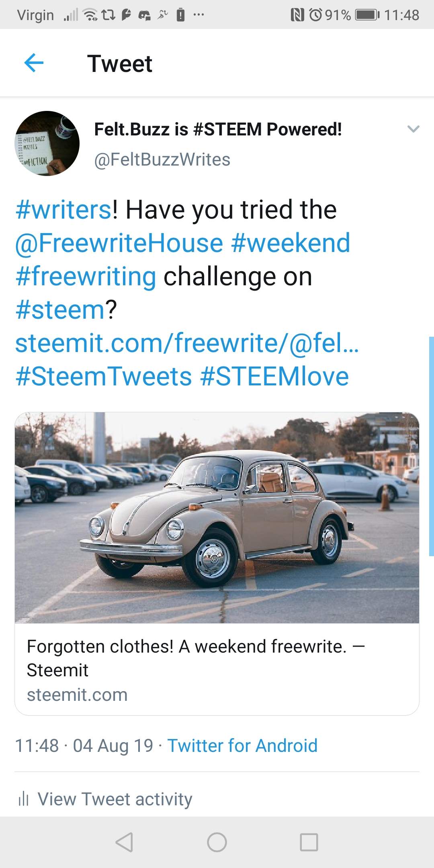Tap the #steem hashtag
The image size is (434, 868).
(x=60, y=310)
